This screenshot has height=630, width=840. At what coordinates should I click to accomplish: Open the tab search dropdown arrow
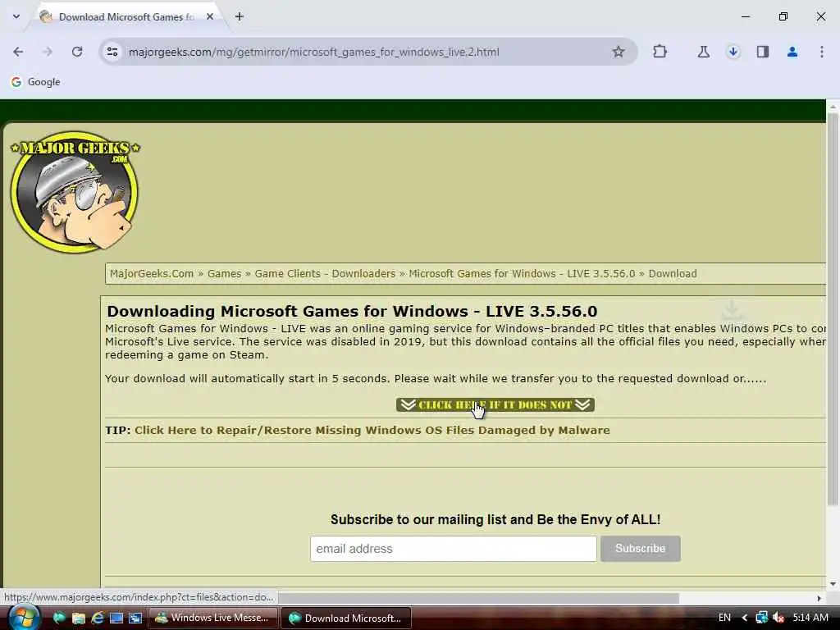coord(16,16)
